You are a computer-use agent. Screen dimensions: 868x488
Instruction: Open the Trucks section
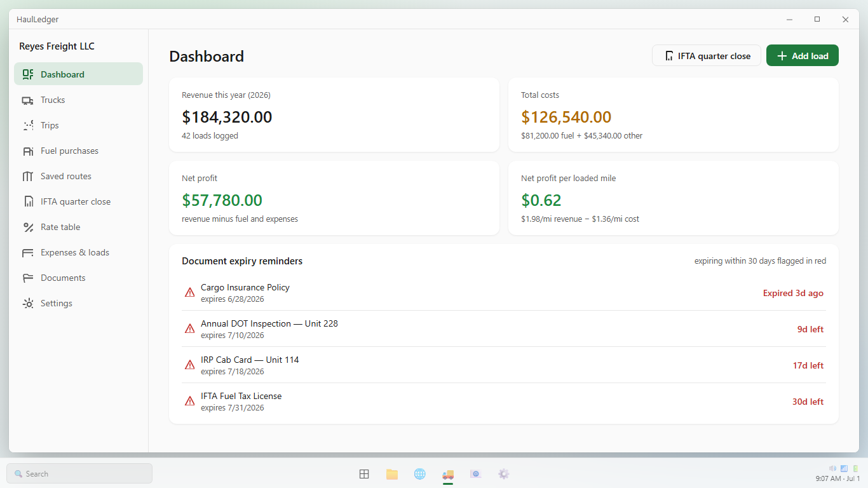[78, 100]
